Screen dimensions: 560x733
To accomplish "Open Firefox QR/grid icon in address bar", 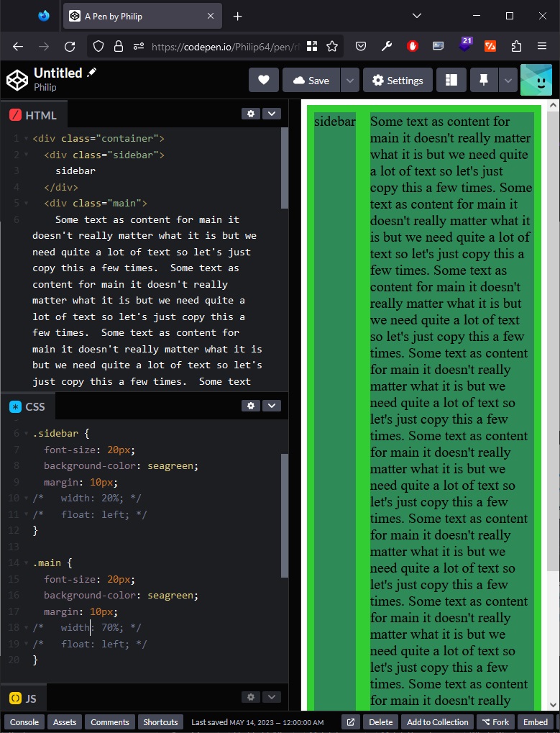I will [312, 46].
